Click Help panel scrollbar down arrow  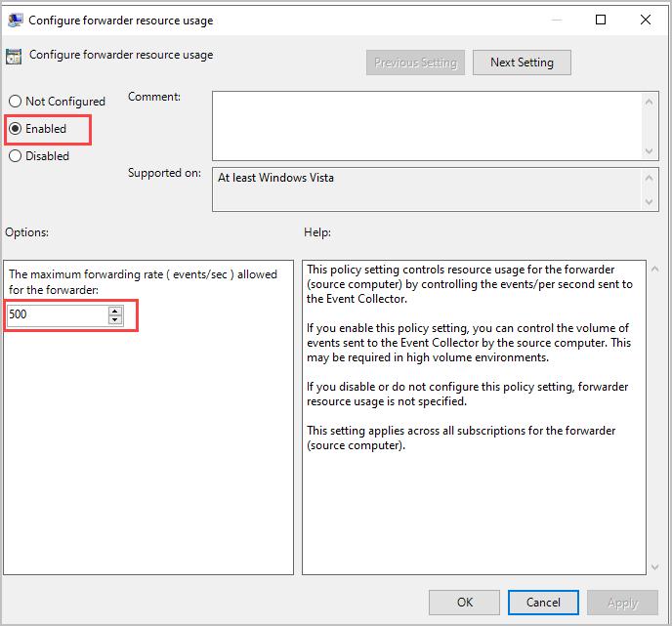pyautogui.click(x=651, y=565)
